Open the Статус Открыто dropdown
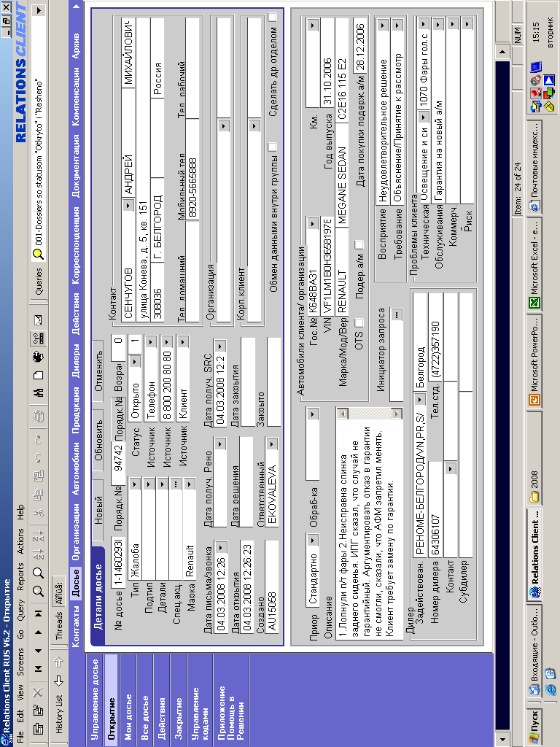 point(135,362)
